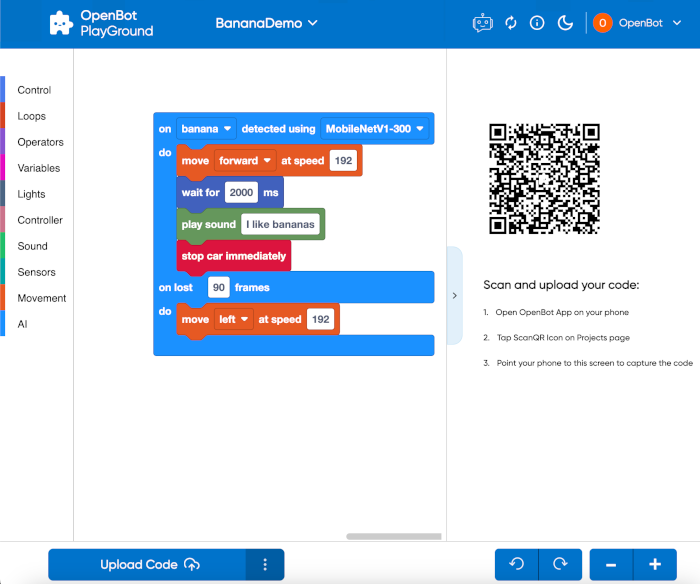Screen dimensions: 700x584
Task: Click the redo button
Action: 560,564
